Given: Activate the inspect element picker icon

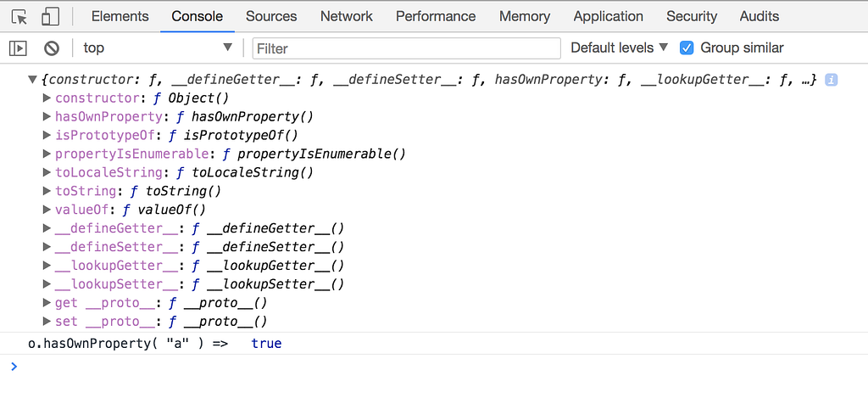Looking at the screenshot, I should pyautogui.click(x=19, y=16).
